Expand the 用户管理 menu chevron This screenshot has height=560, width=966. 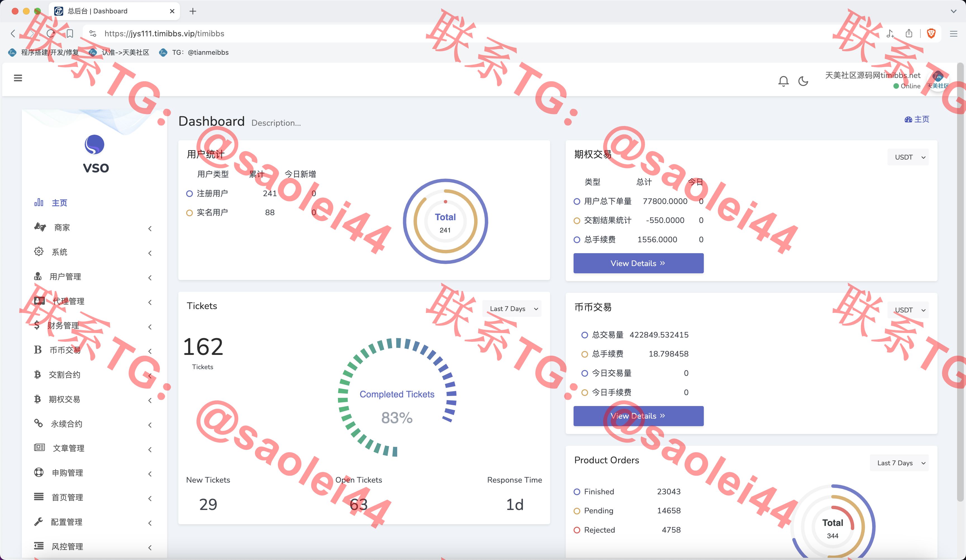click(x=150, y=277)
